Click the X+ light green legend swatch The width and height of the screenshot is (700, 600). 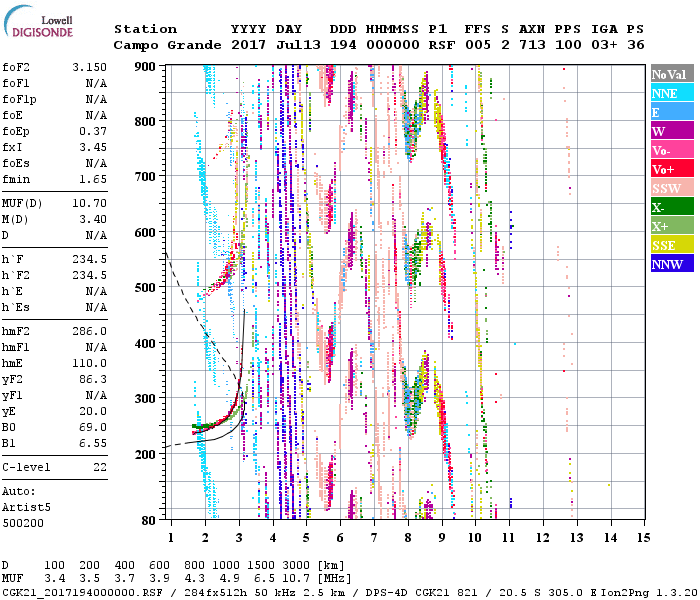pyautogui.click(x=669, y=226)
